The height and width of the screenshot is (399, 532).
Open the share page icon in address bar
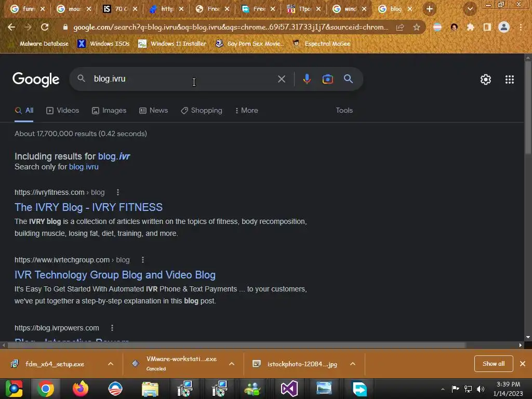tap(400, 27)
